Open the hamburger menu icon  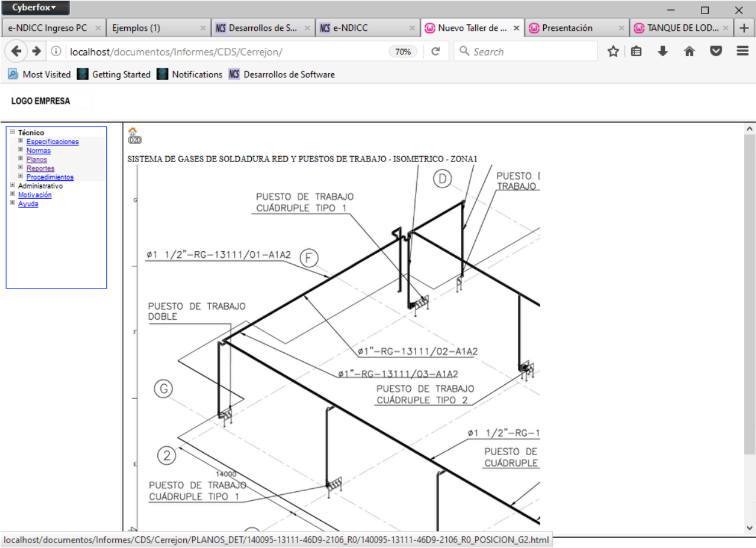click(x=742, y=51)
